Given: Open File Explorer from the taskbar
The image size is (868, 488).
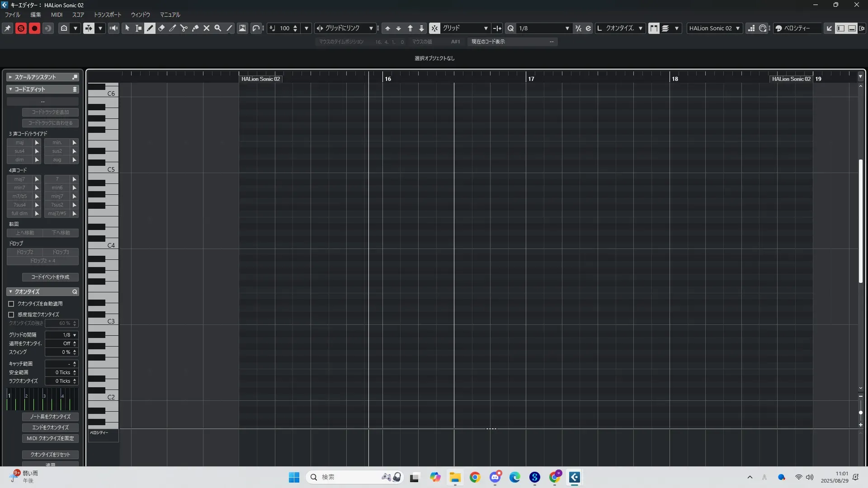Looking at the screenshot, I should pyautogui.click(x=455, y=477).
